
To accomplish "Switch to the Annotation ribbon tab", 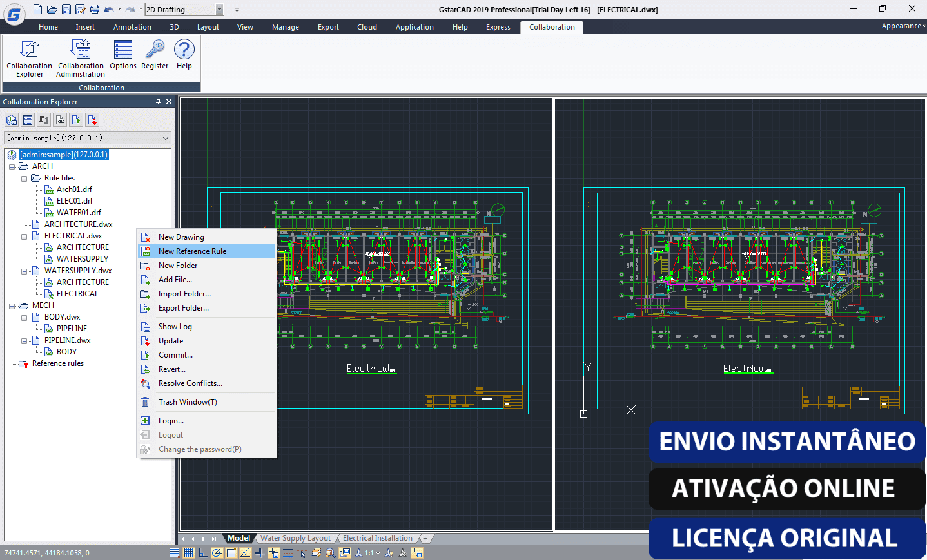I will click(x=132, y=27).
